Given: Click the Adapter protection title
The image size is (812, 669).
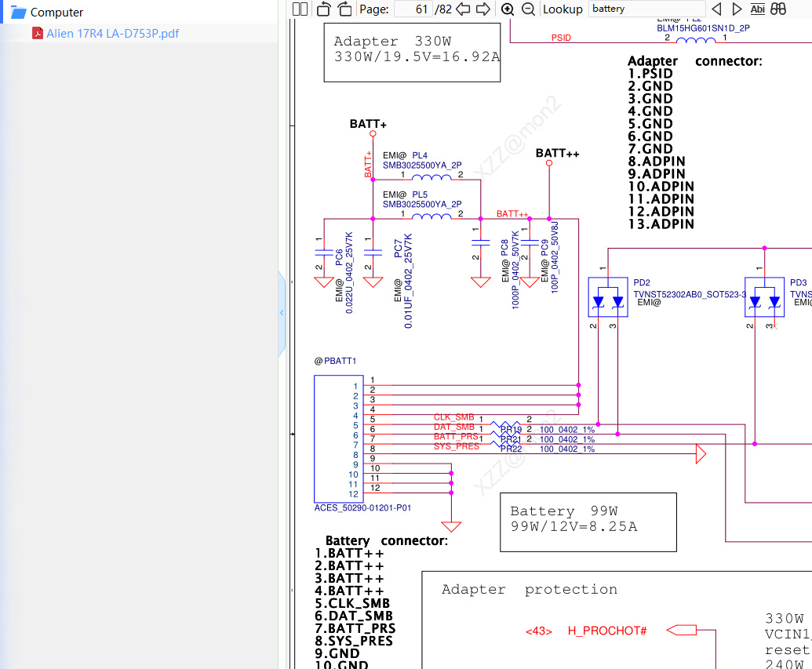Looking at the screenshot, I should pos(530,590).
